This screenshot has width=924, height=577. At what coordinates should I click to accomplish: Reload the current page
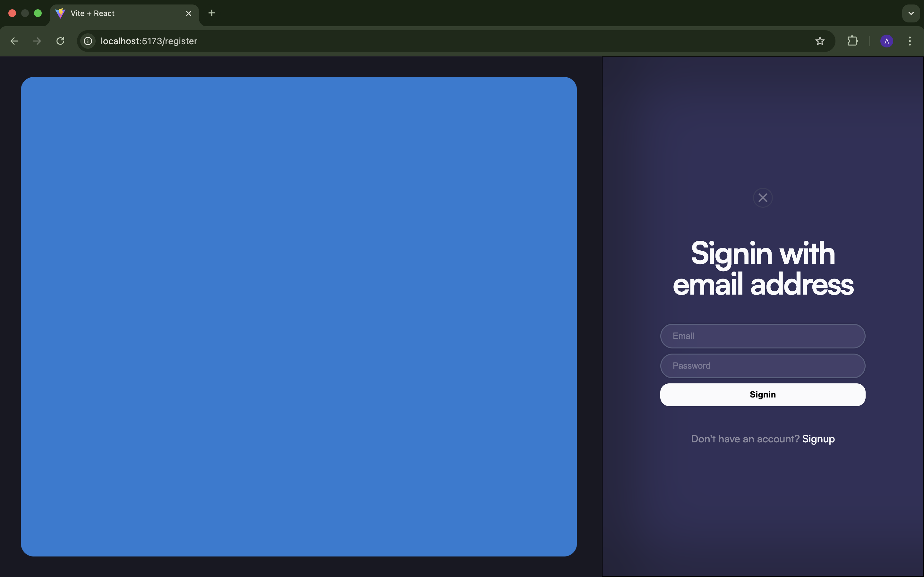(60, 41)
